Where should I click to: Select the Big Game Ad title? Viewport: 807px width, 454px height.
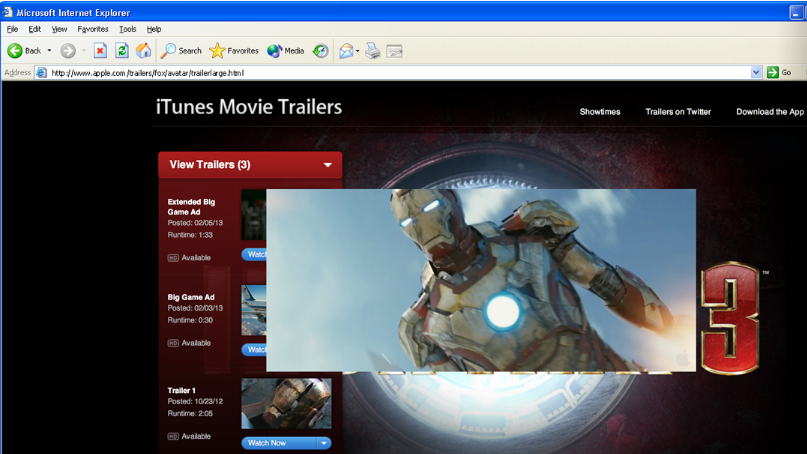[x=190, y=297]
